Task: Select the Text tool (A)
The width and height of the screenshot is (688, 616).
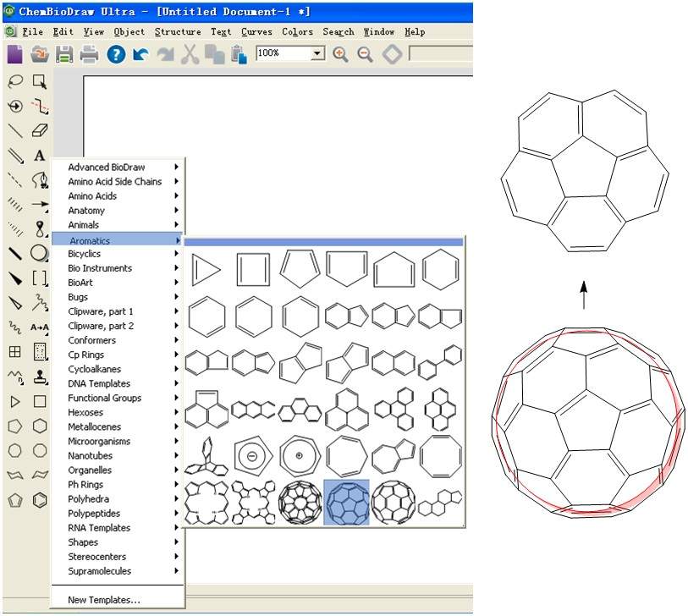Action: point(40,156)
